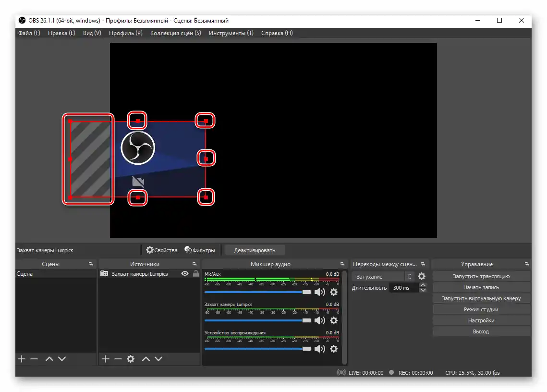The height and width of the screenshot is (392, 547).
Task: Toggle the lock on Захват камеры Lumpics source
Action: pos(196,274)
